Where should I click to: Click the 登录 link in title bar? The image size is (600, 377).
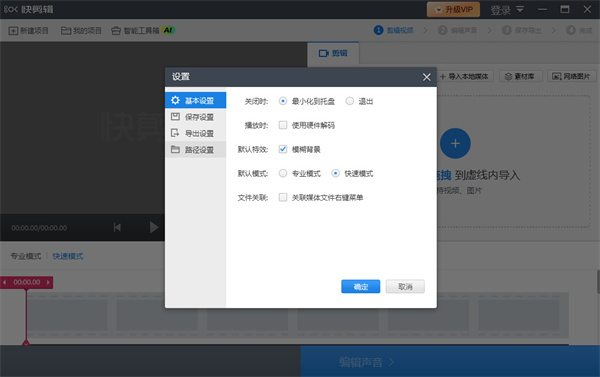pyautogui.click(x=501, y=10)
